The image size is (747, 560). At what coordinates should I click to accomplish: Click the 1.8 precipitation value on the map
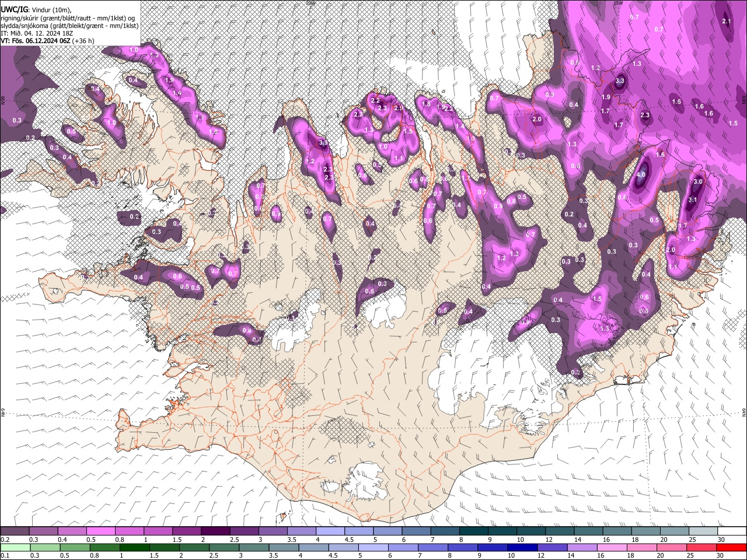[426, 104]
